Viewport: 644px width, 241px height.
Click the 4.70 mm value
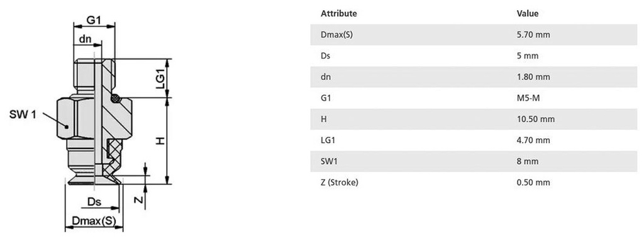[x=533, y=140]
